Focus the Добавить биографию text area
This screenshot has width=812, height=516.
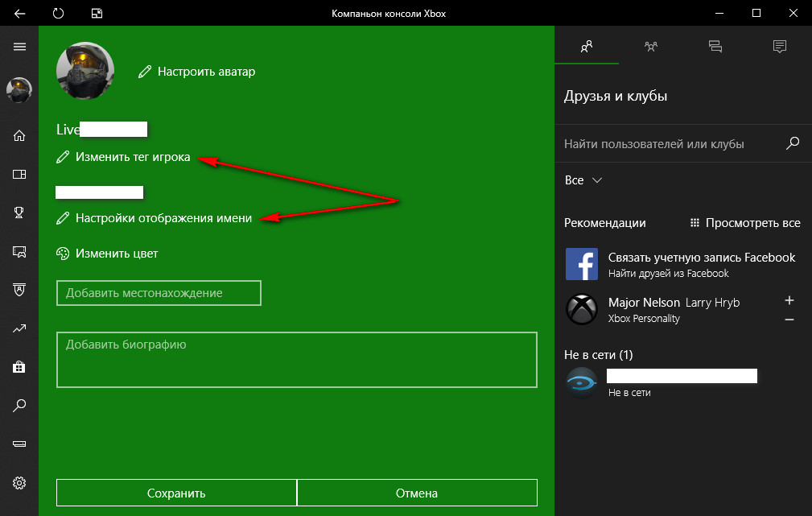[297, 360]
